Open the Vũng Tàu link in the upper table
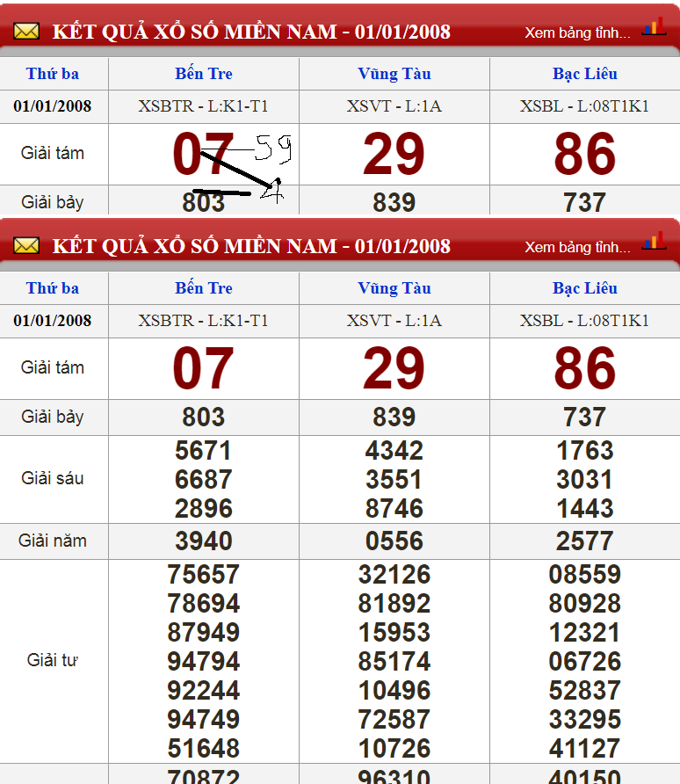The image size is (680, 784). [394, 74]
